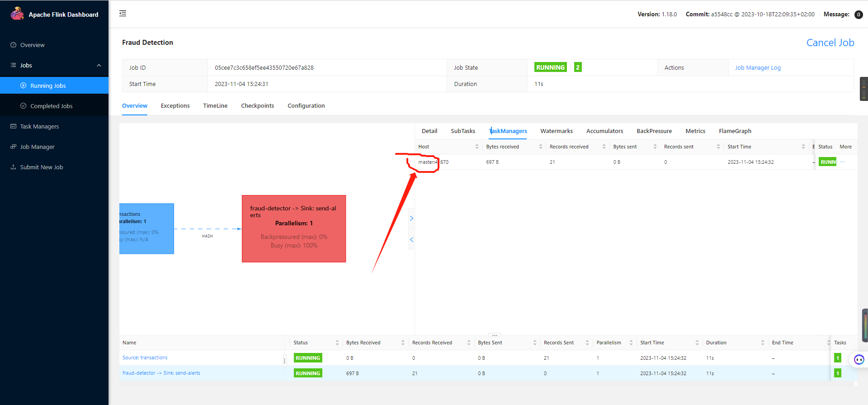Switch to the Checkpoints tab

257,106
